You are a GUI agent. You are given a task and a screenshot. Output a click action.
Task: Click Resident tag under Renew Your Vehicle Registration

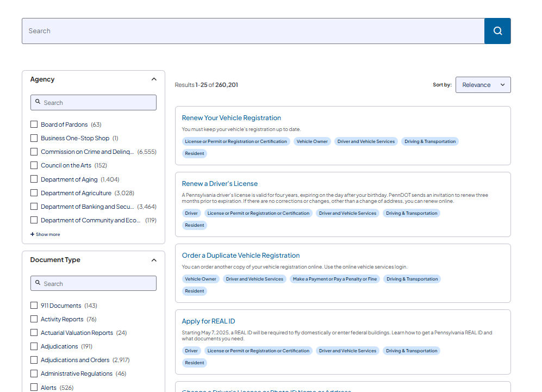tap(194, 153)
